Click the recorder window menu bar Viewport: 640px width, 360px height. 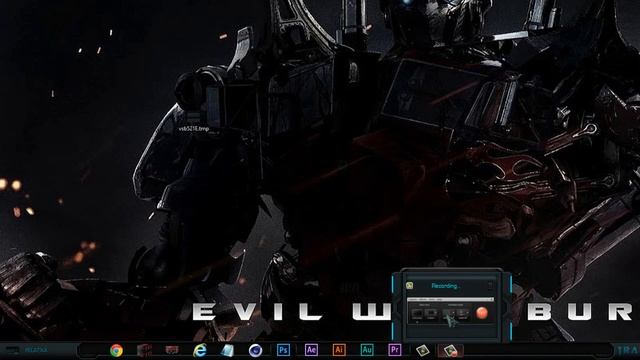pyautogui.click(x=451, y=300)
